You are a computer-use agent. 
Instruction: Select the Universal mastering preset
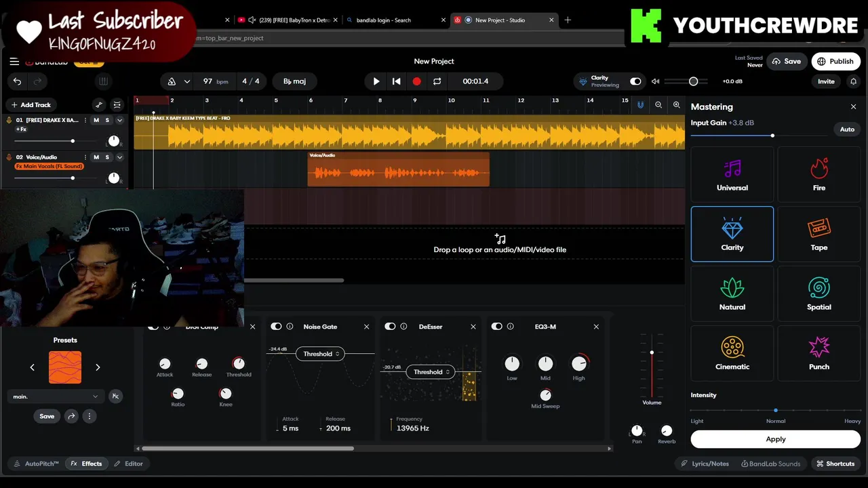(732, 175)
